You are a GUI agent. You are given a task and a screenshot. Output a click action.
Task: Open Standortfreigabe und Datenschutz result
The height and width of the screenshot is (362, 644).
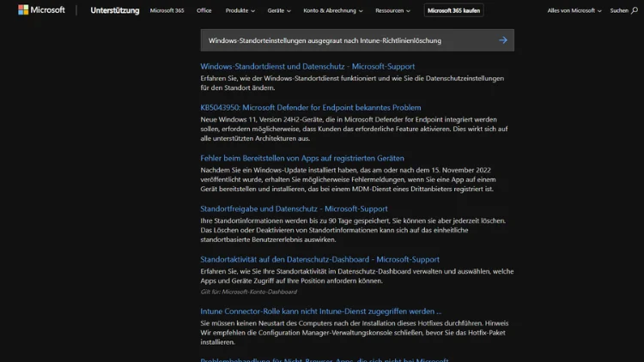pyautogui.click(x=294, y=208)
